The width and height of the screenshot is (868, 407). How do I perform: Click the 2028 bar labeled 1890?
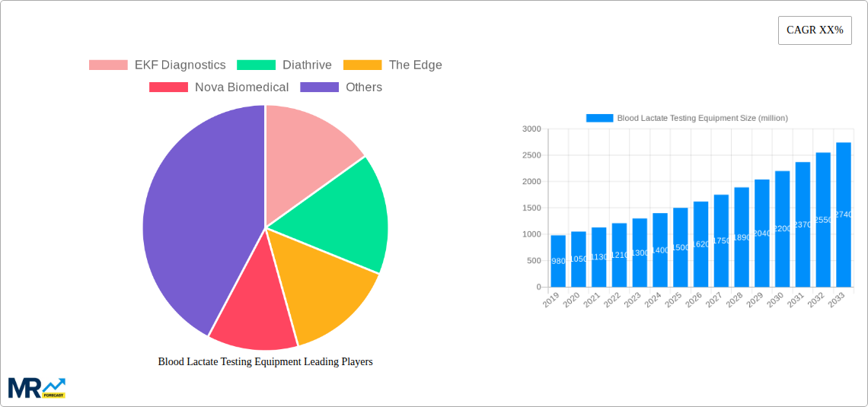(x=742, y=237)
